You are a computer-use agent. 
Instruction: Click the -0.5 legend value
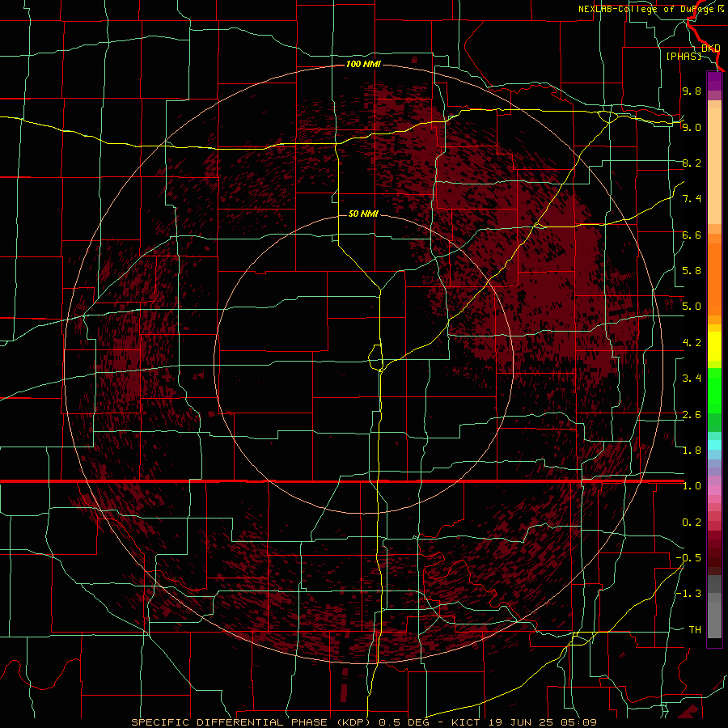click(688, 558)
